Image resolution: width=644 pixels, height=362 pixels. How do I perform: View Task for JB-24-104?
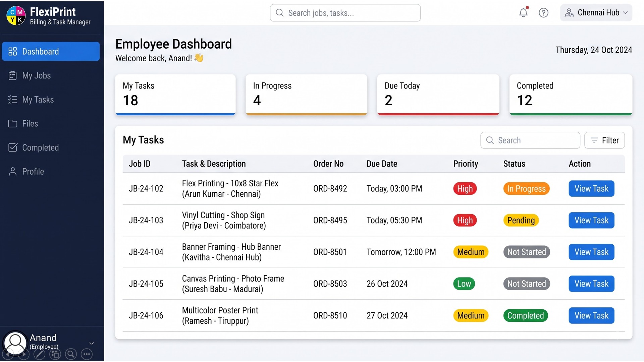click(591, 252)
